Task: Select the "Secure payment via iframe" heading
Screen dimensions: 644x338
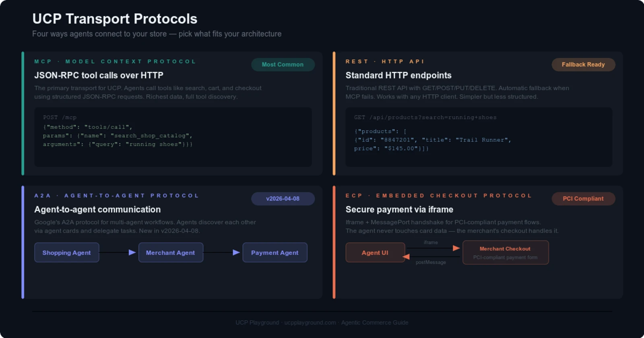Action: (x=399, y=209)
